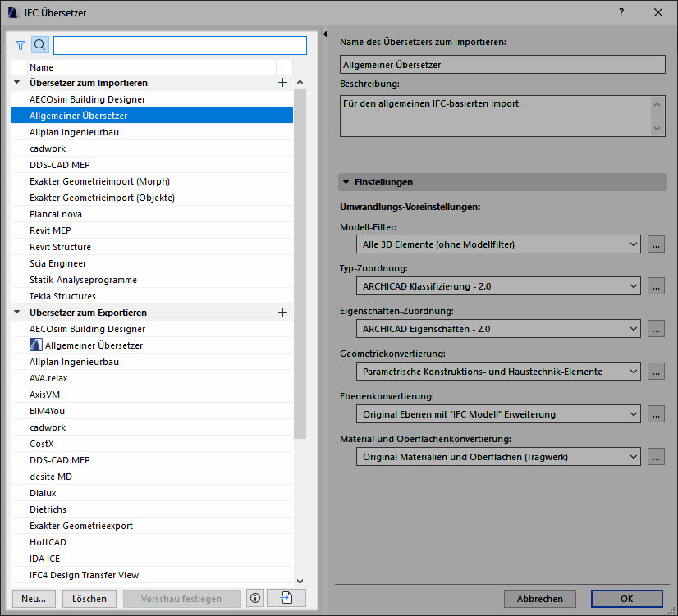Viewport: 678px width, 616px height.
Task: Click the Name column header
Action: (x=152, y=67)
